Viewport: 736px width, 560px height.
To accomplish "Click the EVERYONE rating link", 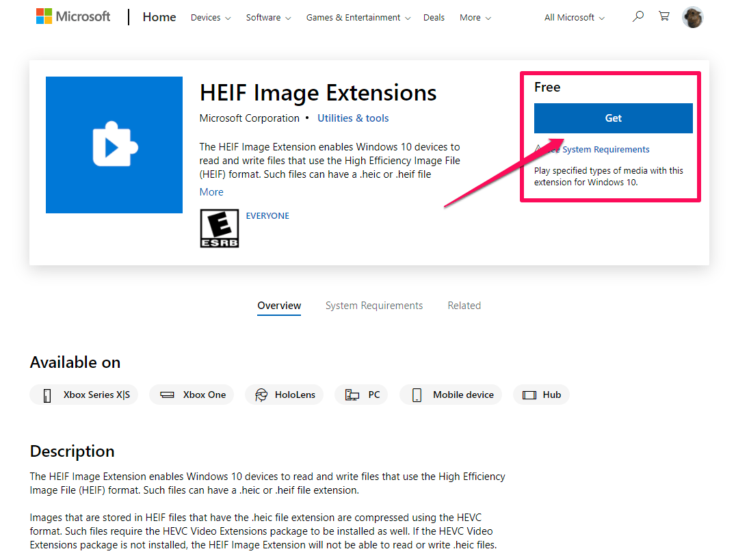I will tap(267, 216).
